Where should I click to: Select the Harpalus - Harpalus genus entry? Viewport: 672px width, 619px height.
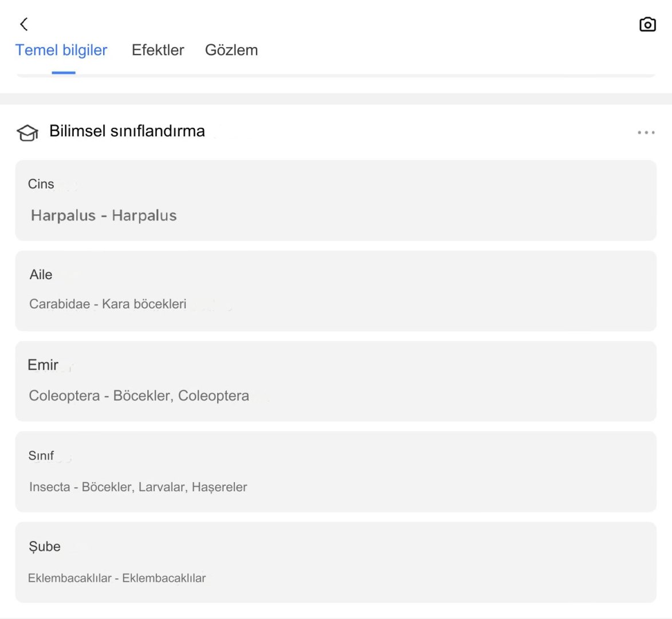coord(104,216)
